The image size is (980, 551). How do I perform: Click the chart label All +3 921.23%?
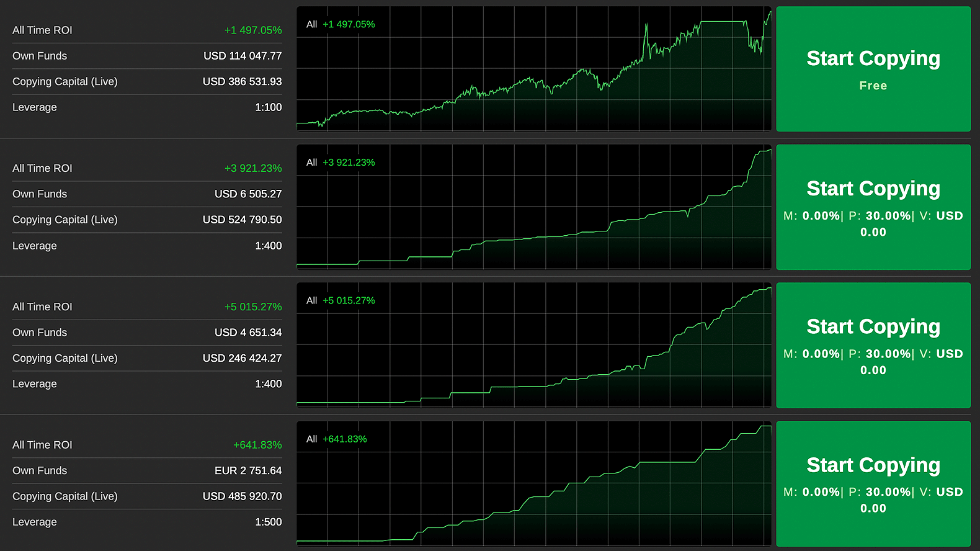[x=341, y=163]
